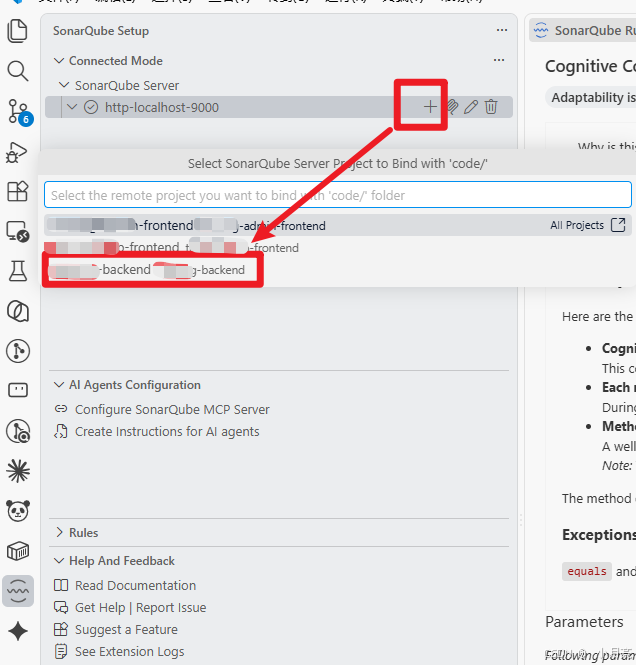
Task: Open the asterisk starburst icon view
Action: [x=18, y=471]
